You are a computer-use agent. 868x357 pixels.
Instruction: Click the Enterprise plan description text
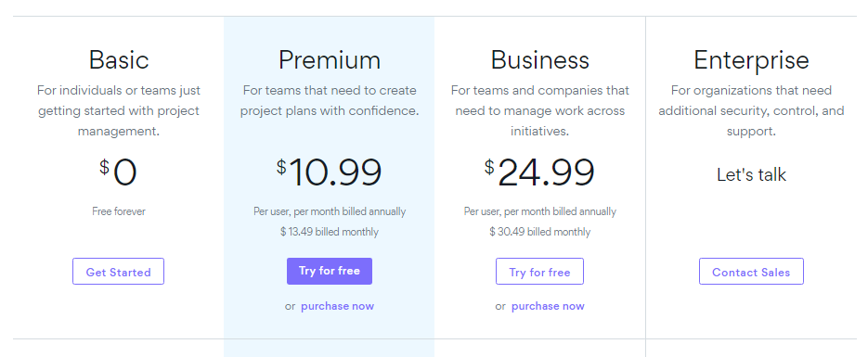coord(751,110)
